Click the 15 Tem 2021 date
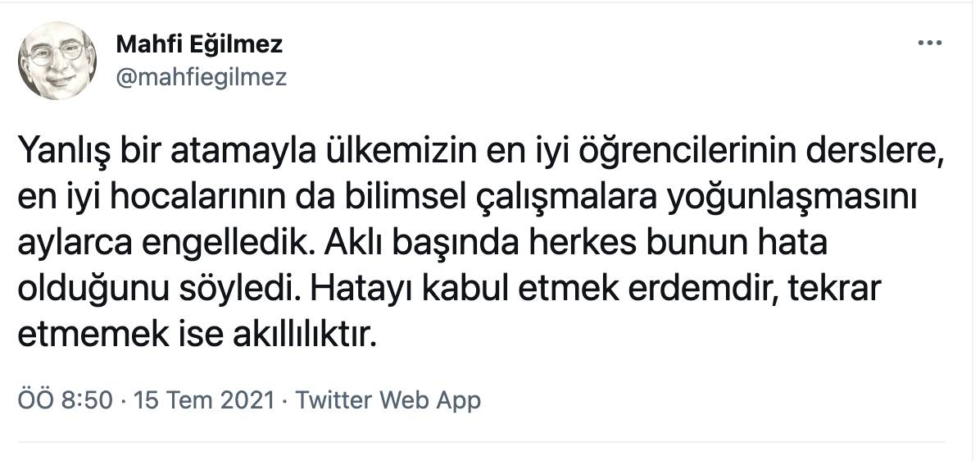This screenshot has width=980, height=461. coord(203,400)
